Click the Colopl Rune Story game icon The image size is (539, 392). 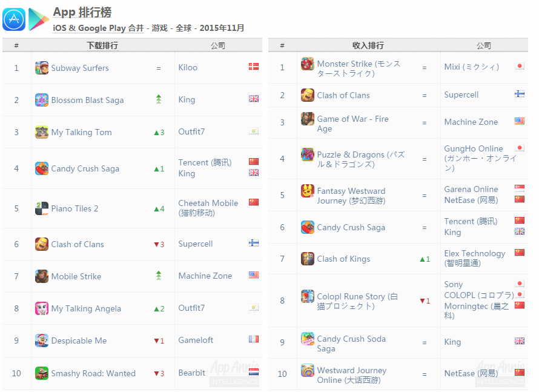click(307, 296)
